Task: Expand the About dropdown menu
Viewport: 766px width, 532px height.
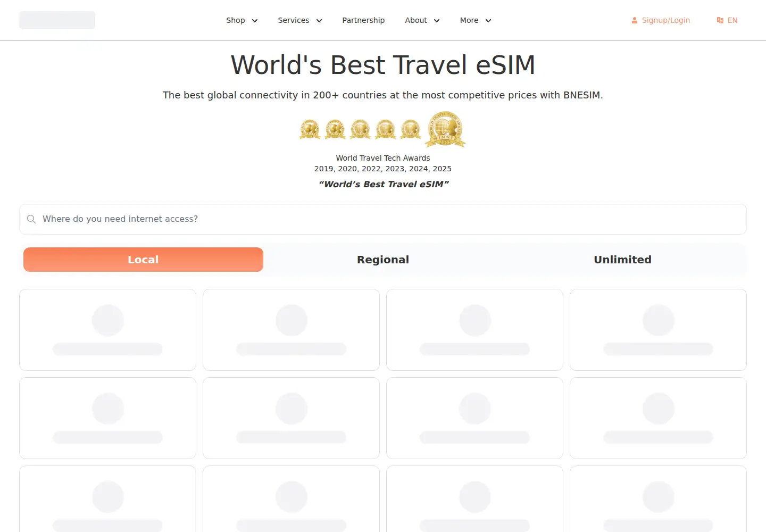Action: (x=422, y=20)
